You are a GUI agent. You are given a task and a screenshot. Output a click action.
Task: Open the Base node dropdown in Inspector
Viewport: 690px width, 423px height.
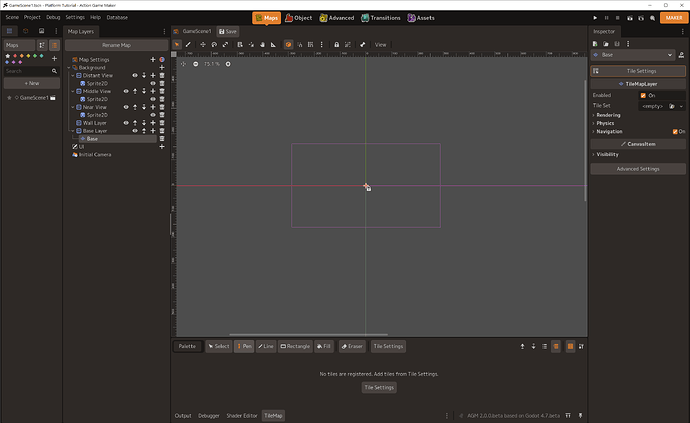click(x=633, y=55)
